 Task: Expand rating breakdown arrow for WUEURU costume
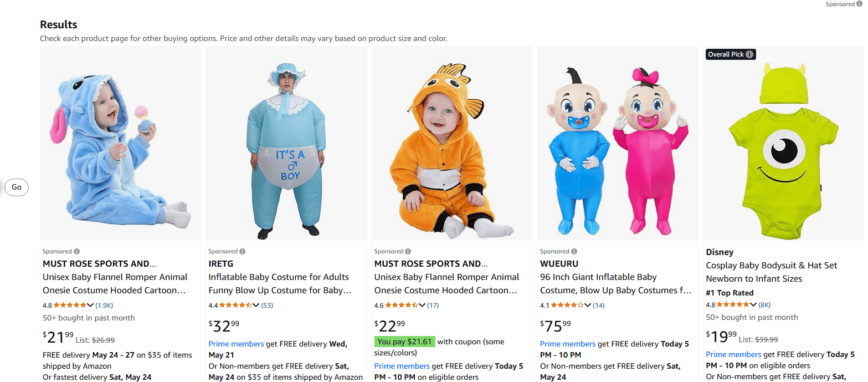[588, 305]
